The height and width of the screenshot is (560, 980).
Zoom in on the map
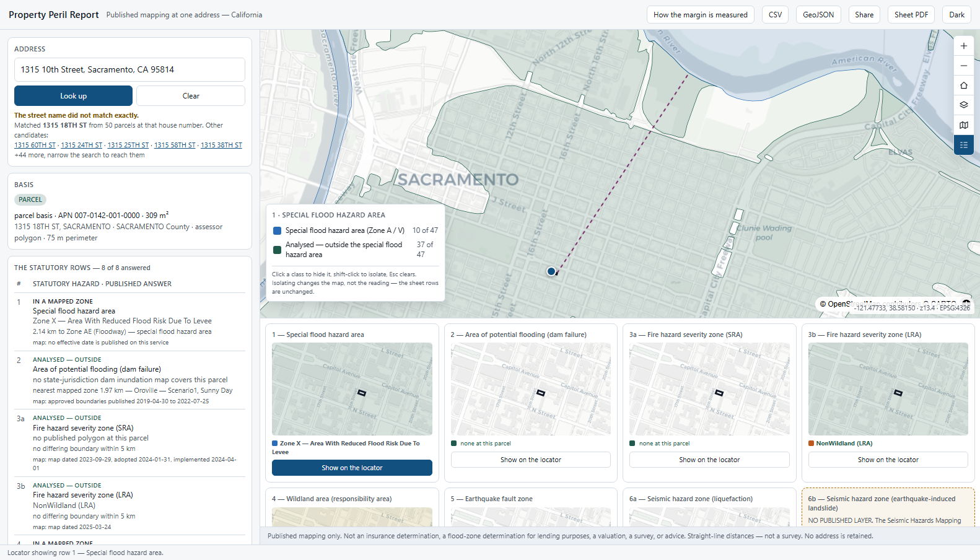[x=963, y=46]
